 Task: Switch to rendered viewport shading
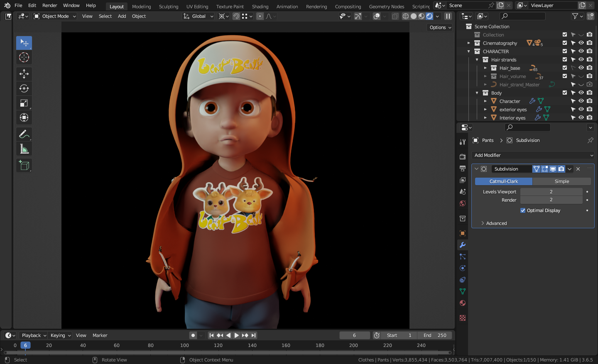pos(429,16)
